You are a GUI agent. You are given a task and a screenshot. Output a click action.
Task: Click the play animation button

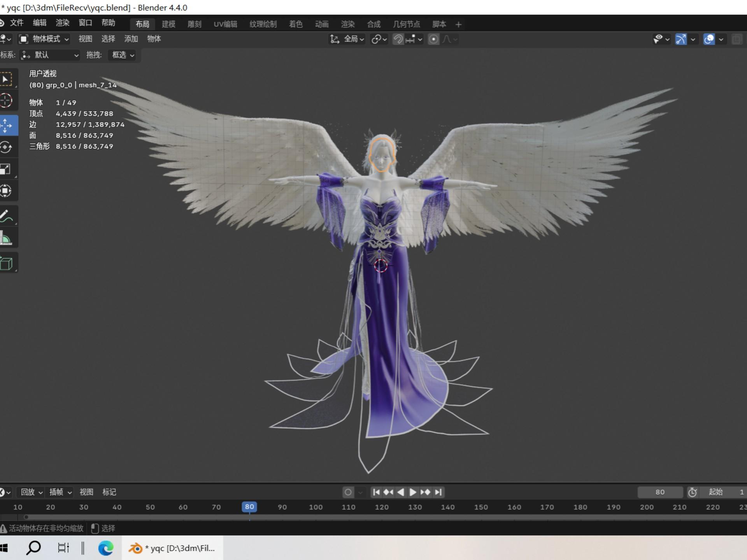(413, 492)
